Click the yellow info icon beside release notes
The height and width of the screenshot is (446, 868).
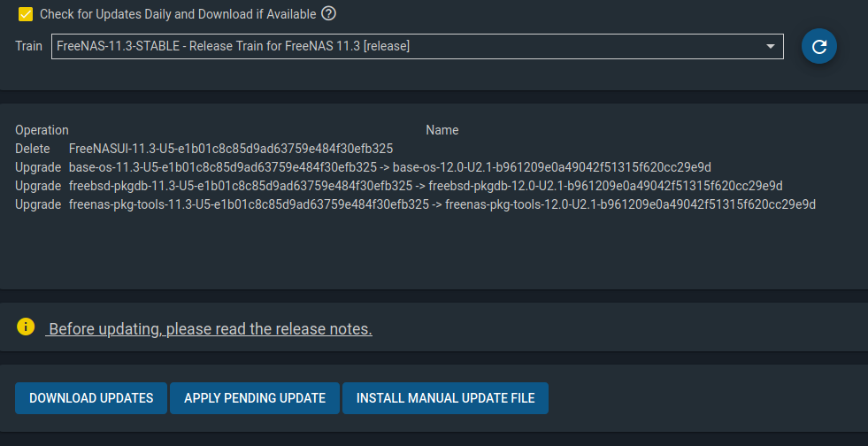point(26,327)
